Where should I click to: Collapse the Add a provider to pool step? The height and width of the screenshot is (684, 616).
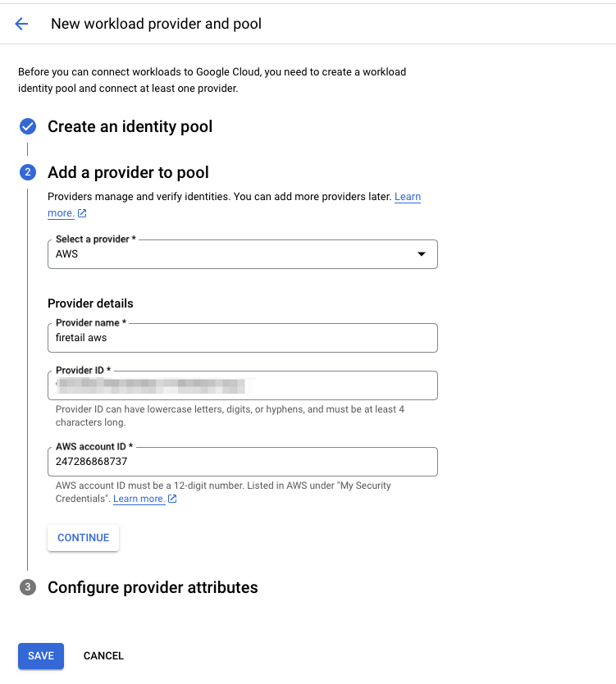click(x=128, y=172)
